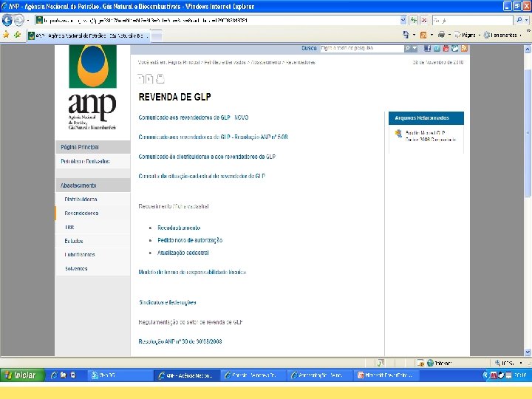Viewport: 532px width, 399px height.
Task: Click in the browser search box
Action: coord(472,21)
